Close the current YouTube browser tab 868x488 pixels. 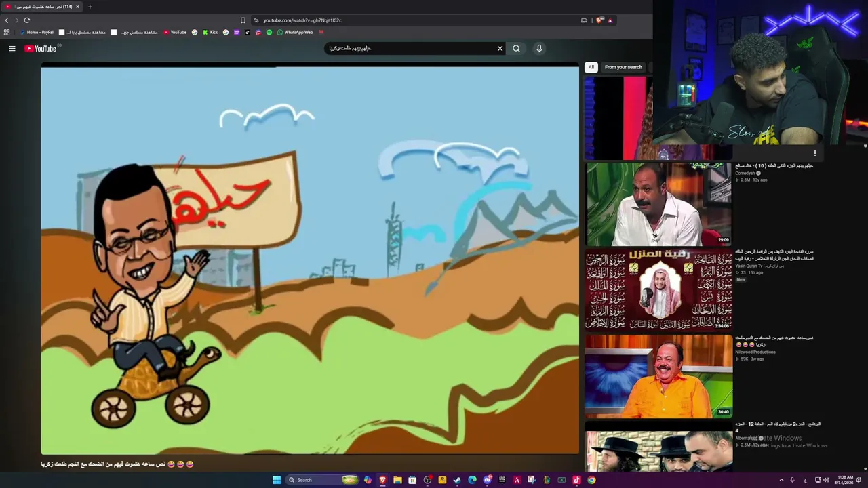coord(77,7)
